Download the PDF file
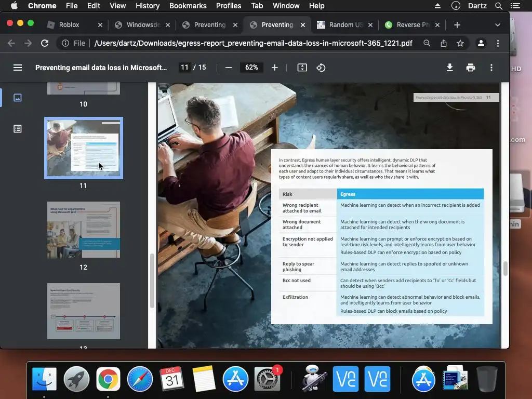532x399 pixels. click(x=449, y=68)
